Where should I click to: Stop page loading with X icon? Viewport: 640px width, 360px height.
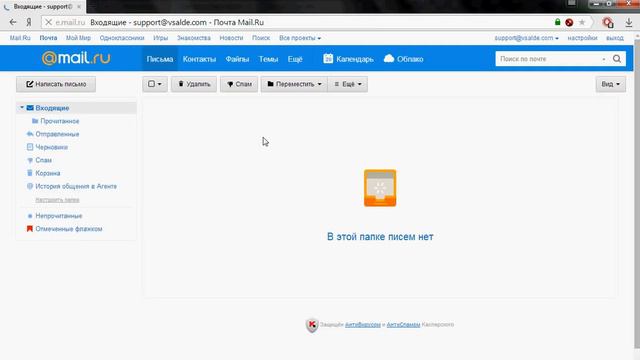48,22
